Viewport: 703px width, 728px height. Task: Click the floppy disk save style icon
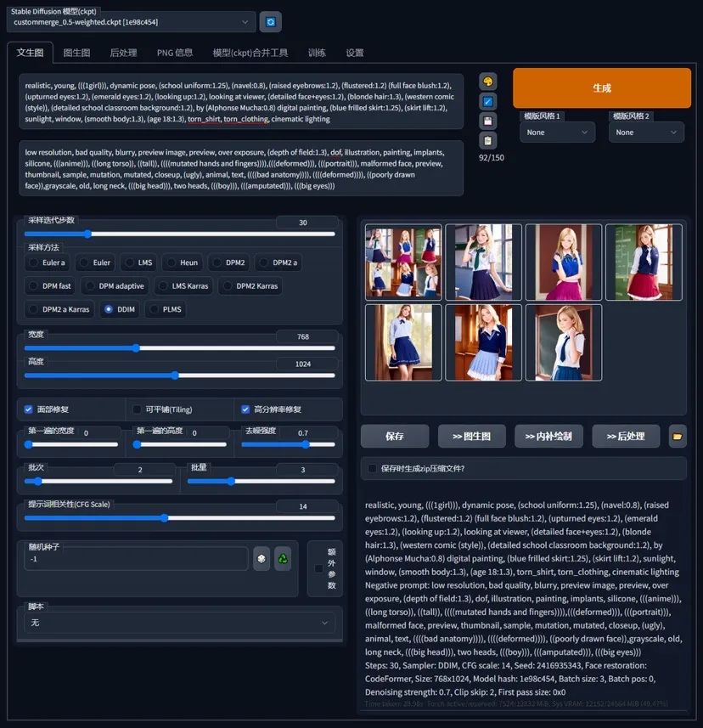pos(487,121)
